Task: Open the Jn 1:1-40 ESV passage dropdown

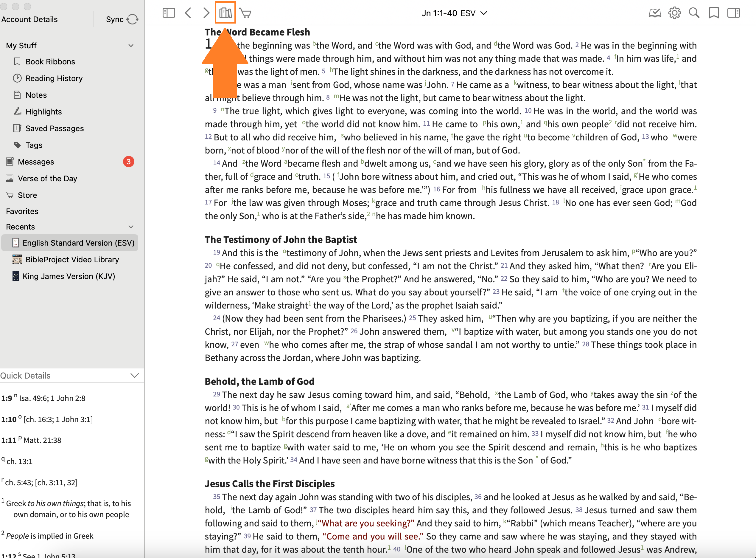Action: click(x=454, y=13)
